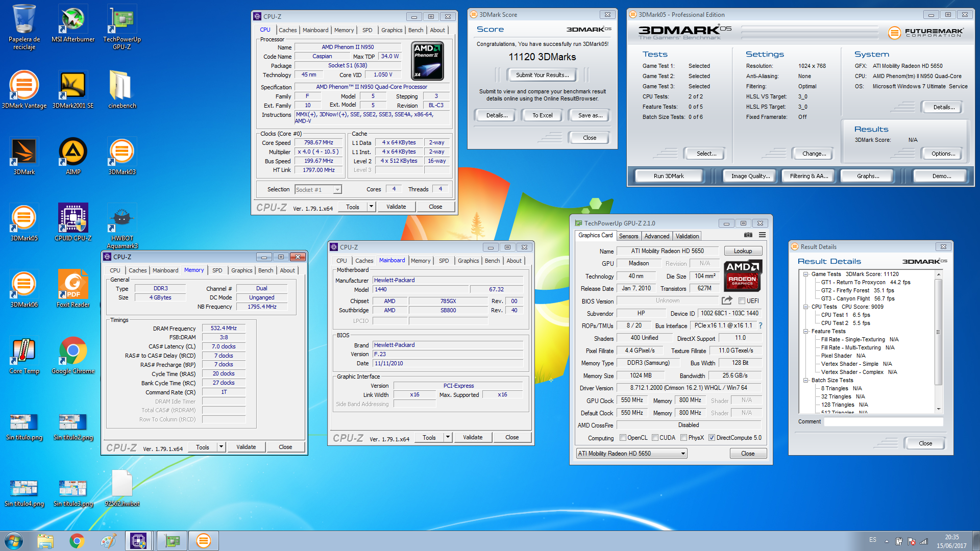The image size is (980, 551).
Task: Open the Validation tab in GPU-Z
Action: tap(687, 236)
